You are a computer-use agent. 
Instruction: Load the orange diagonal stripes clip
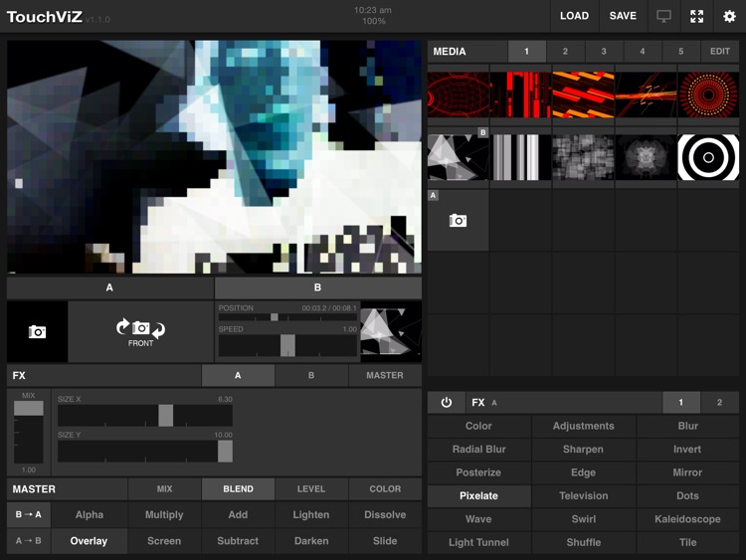(583, 94)
